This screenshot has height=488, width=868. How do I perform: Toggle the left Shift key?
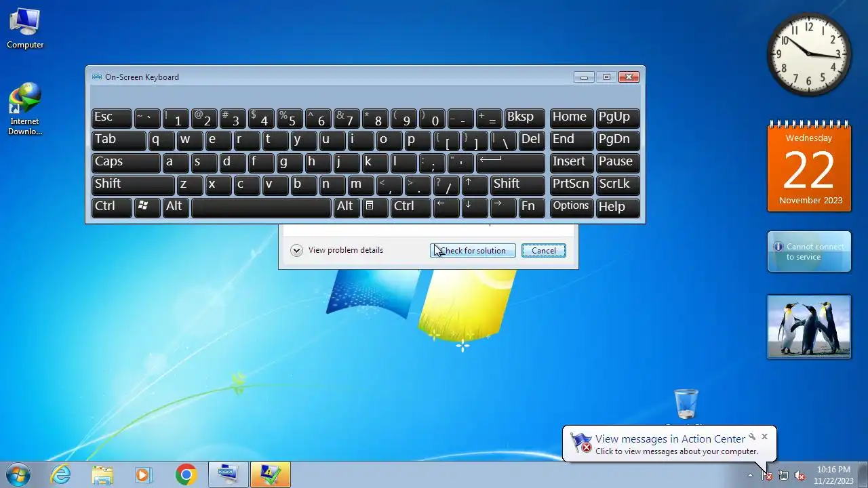(x=133, y=184)
